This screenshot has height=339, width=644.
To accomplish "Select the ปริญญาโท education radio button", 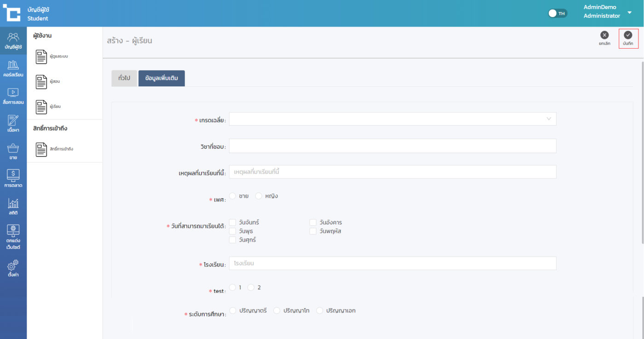I will pos(276,311).
